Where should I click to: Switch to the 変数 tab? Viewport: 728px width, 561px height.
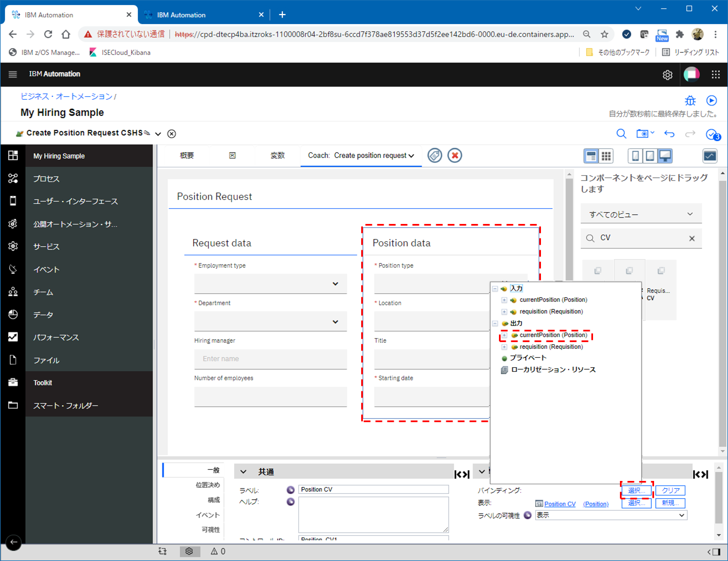point(278,156)
